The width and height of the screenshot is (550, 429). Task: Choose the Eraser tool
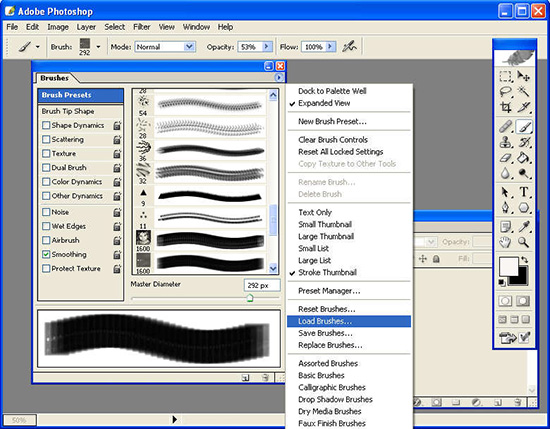coord(505,158)
